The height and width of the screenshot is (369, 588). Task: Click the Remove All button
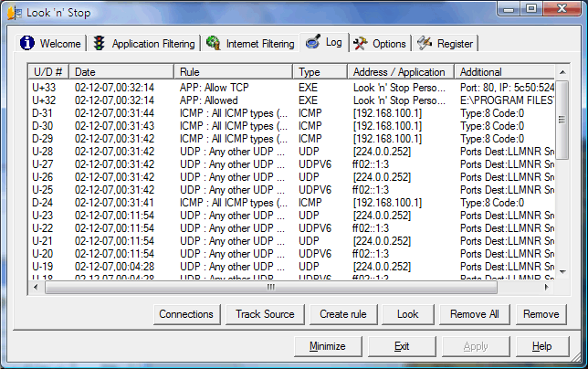click(x=475, y=314)
